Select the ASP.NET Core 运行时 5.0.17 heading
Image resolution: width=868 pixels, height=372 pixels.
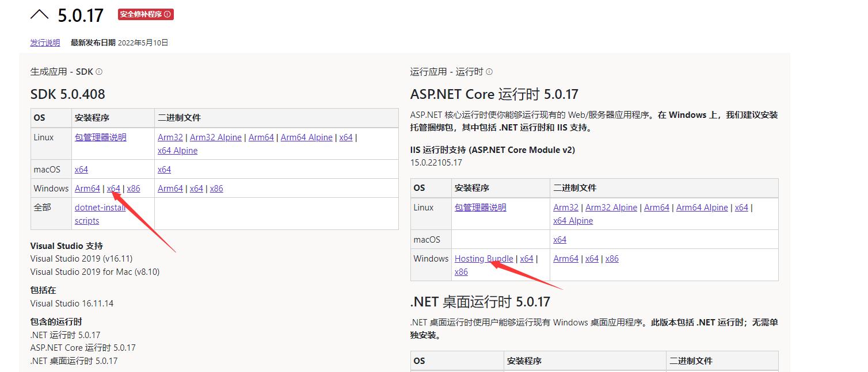[494, 94]
